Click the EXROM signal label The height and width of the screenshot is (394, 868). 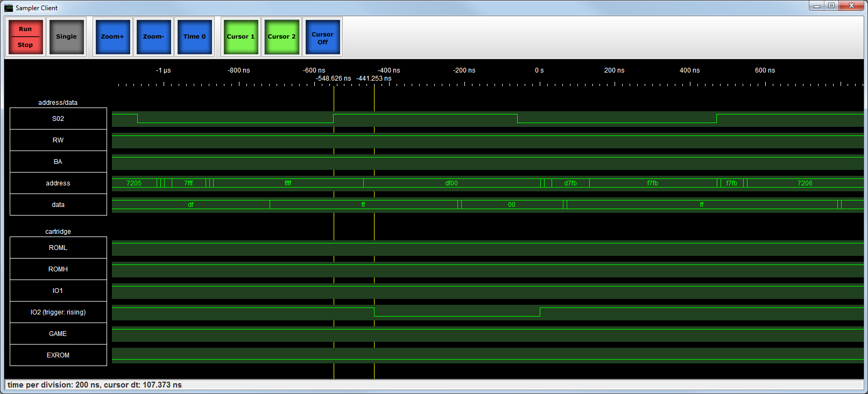[58, 355]
